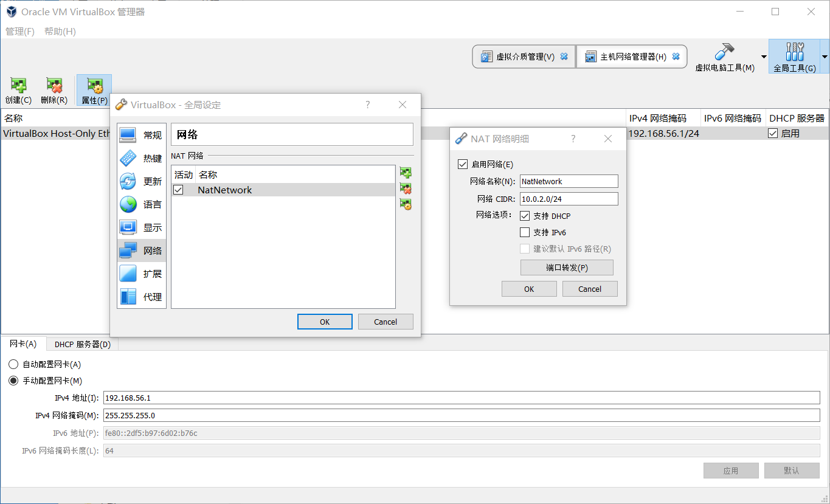Click the Create (创建) network toolbar icon

[x=18, y=91]
